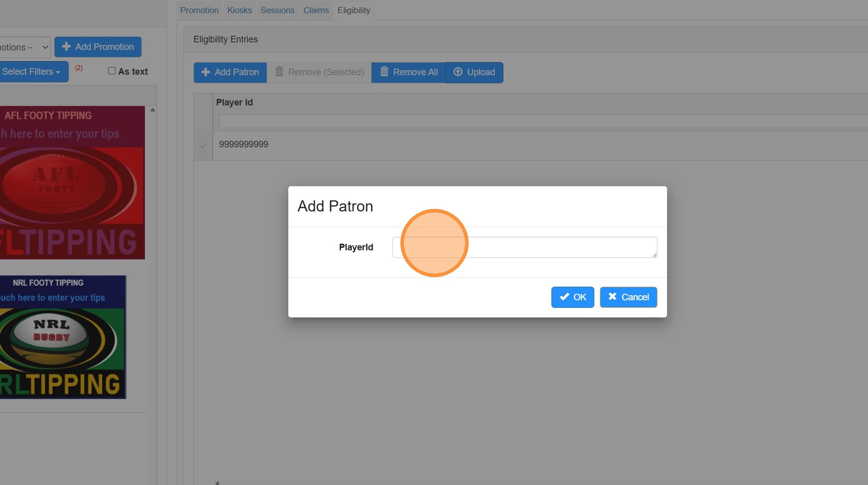Select the row checkmark for player 9999999999
The image size is (868, 485).
tap(203, 145)
